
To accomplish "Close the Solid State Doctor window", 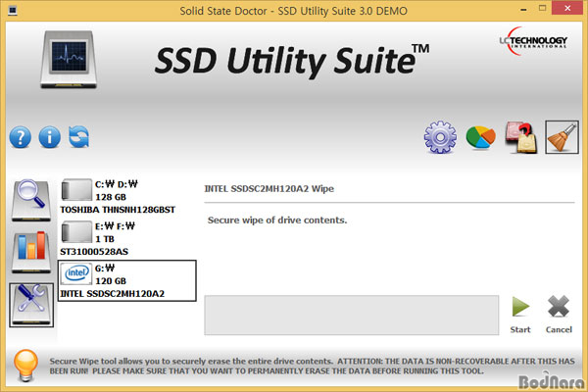I will [x=567, y=8].
